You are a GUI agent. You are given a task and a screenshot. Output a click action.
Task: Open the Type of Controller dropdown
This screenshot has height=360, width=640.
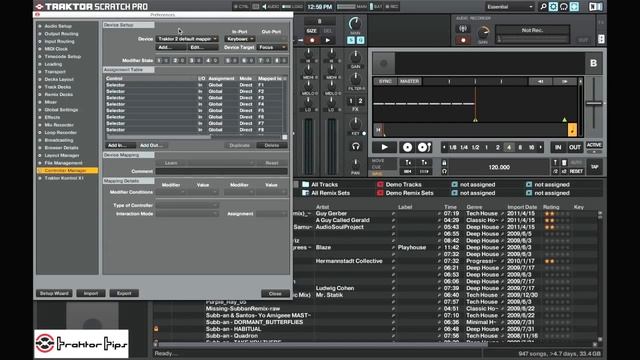pos(187,205)
